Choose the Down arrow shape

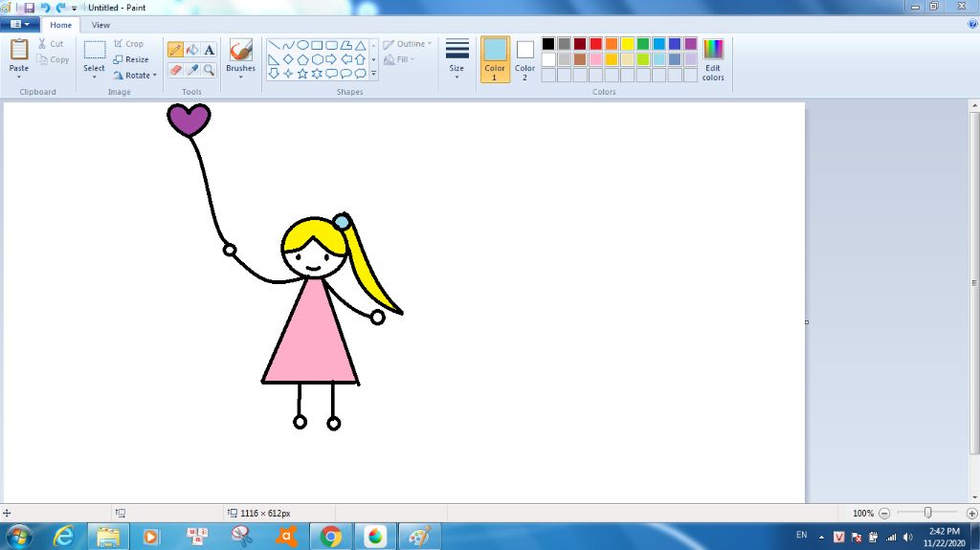click(x=274, y=74)
